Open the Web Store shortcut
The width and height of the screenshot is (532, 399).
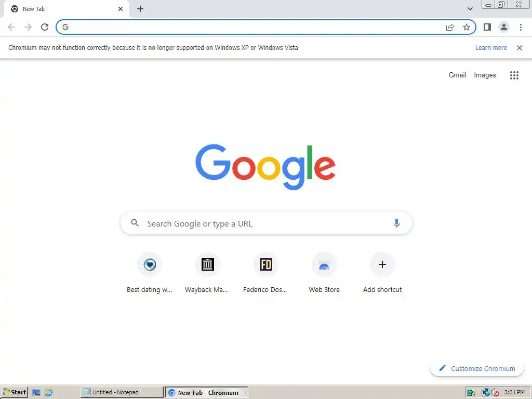click(324, 273)
